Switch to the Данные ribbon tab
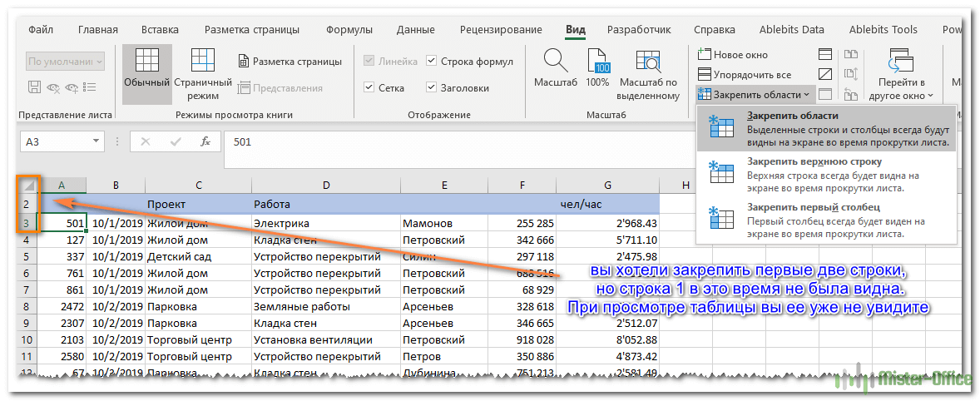 (415, 30)
